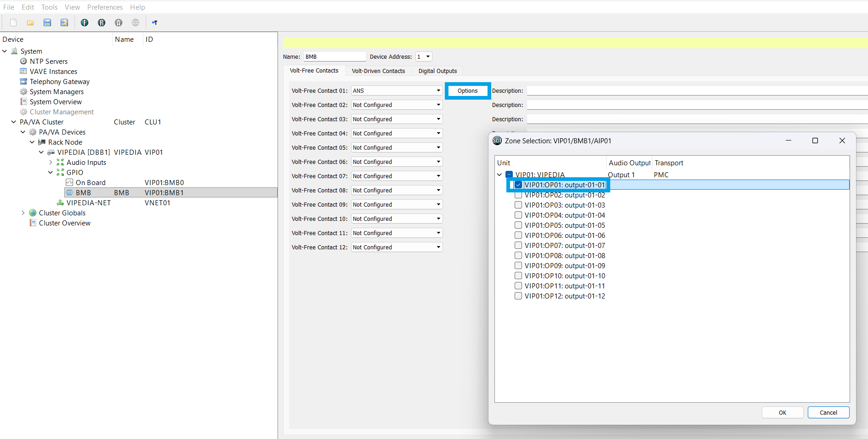Click Cancel in Zone Selection dialog
This screenshot has height=439, width=868.
pos(828,412)
